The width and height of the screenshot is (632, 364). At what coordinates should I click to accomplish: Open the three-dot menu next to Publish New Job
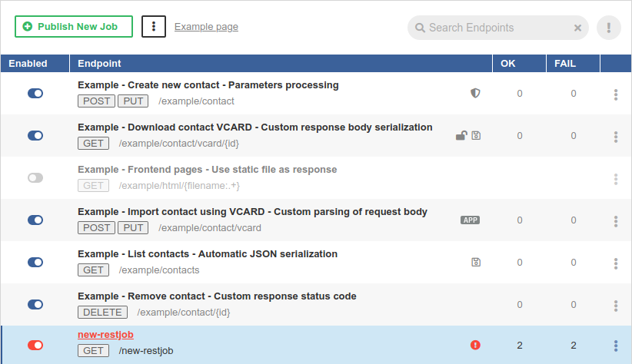point(154,26)
